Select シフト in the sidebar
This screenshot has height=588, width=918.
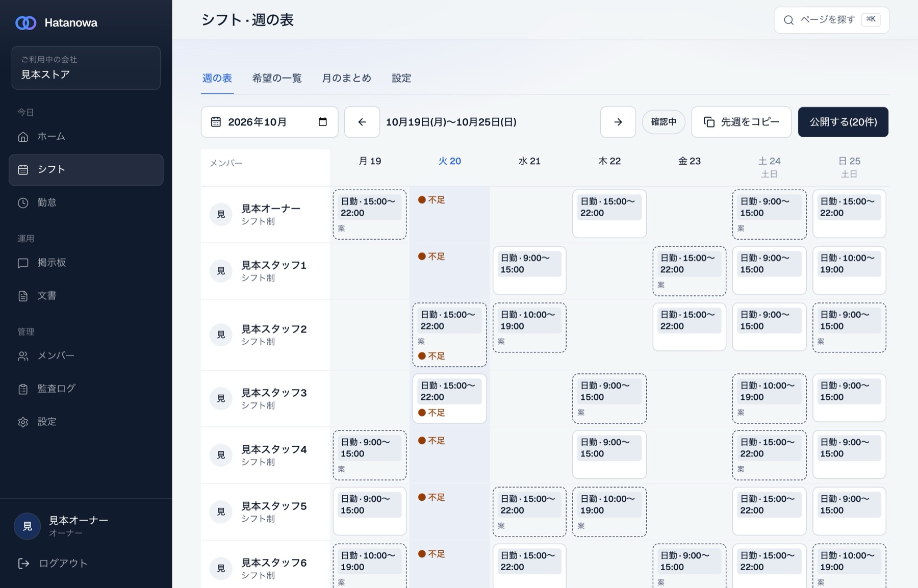tap(86, 170)
